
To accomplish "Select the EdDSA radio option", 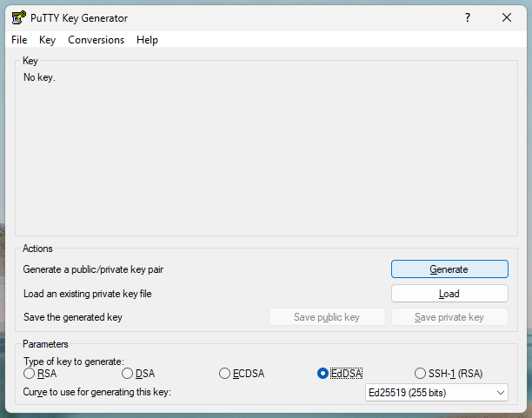I will [323, 374].
